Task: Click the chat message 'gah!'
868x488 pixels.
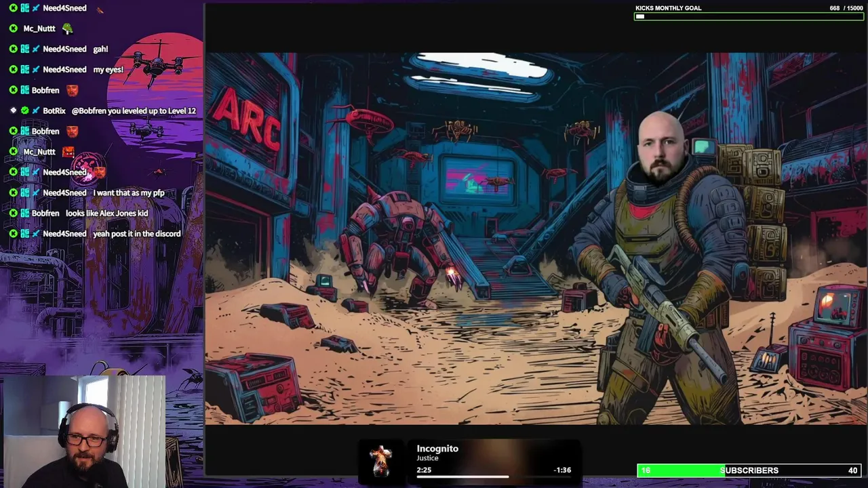Action: point(100,49)
